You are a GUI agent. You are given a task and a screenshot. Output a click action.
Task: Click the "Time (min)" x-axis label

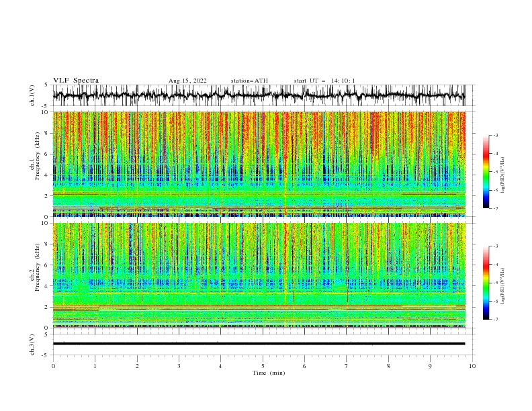pyautogui.click(x=269, y=373)
